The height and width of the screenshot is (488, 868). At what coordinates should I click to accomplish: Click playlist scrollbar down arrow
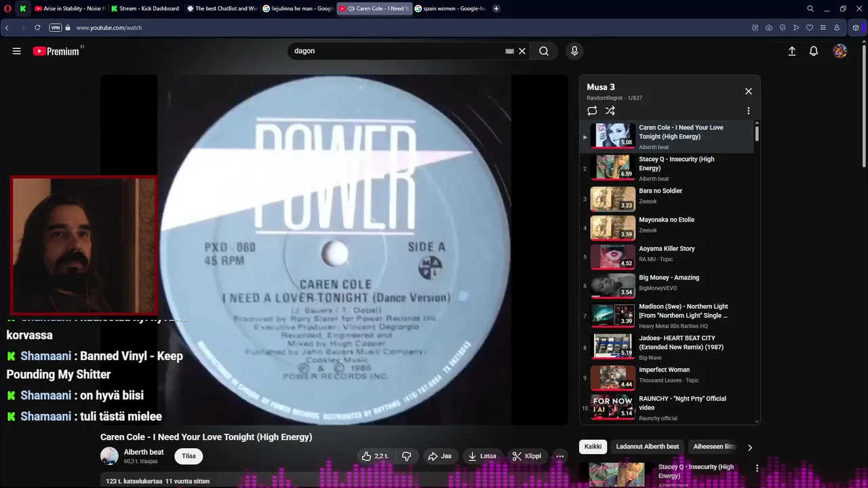757,421
